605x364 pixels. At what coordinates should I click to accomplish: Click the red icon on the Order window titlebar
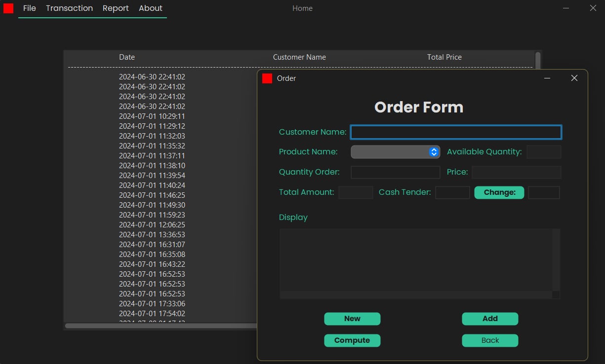coord(267,78)
